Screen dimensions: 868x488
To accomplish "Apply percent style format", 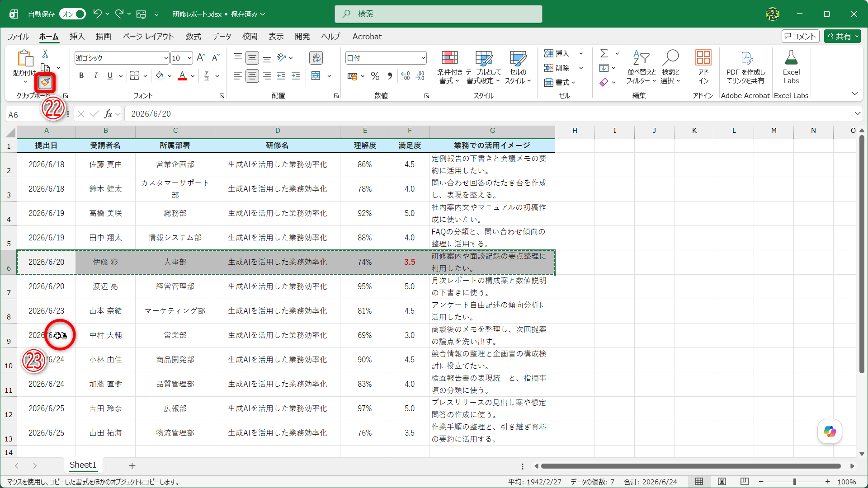I will (375, 76).
